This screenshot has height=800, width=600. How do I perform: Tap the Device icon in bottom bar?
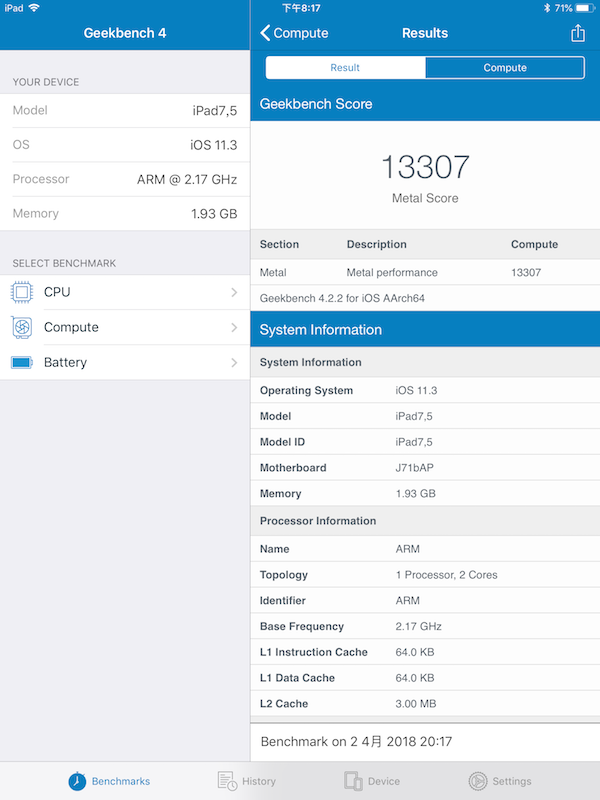point(353,781)
